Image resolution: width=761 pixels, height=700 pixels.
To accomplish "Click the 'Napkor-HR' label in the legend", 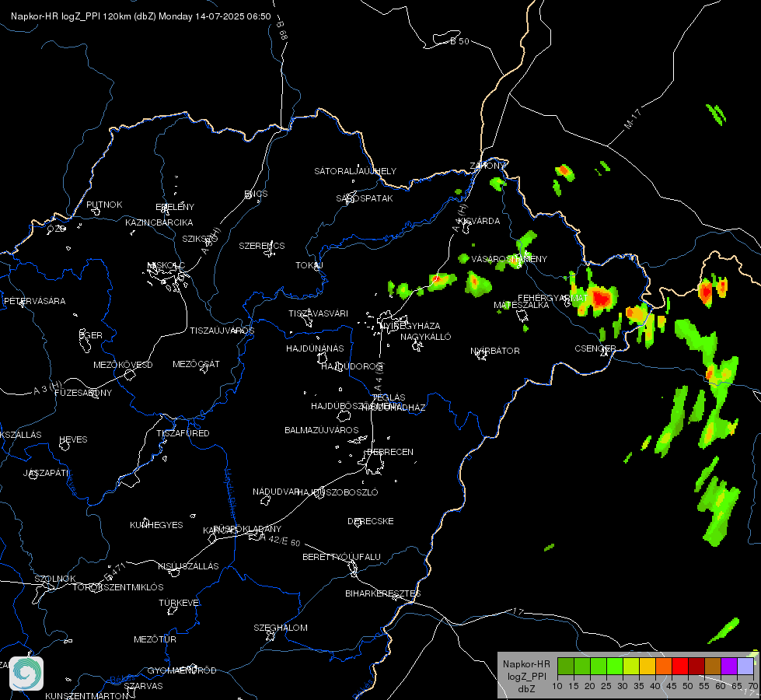I will pos(526,664).
